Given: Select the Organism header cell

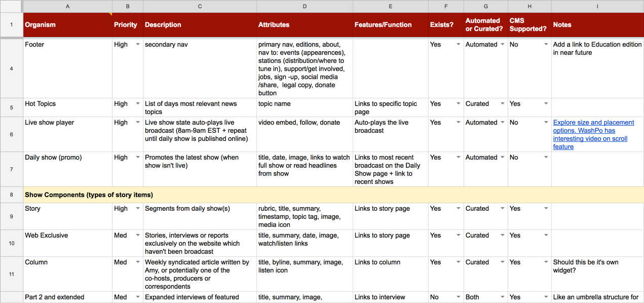Looking at the screenshot, I should click(x=67, y=25).
